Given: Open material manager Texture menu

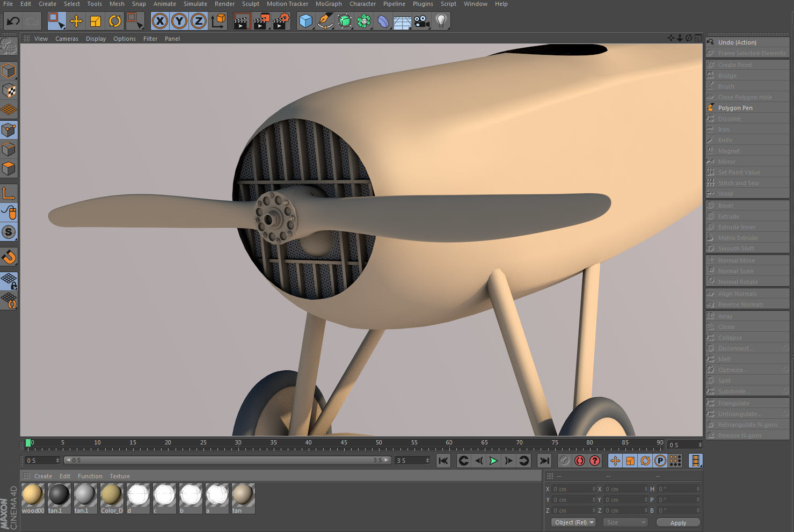Looking at the screenshot, I should point(120,476).
